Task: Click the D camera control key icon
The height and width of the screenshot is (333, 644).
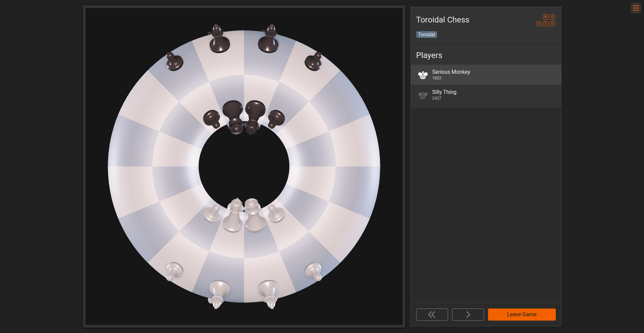Action: tap(552, 24)
